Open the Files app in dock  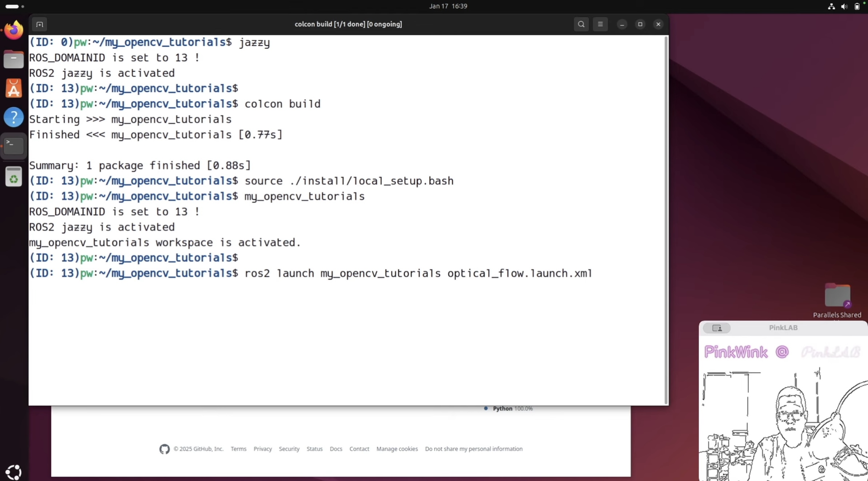[x=14, y=59]
